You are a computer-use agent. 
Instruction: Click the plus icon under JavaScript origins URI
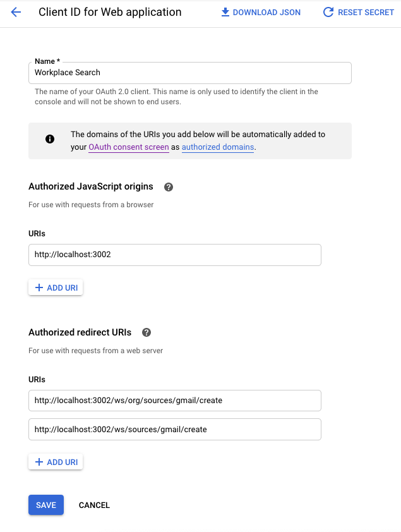coord(39,287)
